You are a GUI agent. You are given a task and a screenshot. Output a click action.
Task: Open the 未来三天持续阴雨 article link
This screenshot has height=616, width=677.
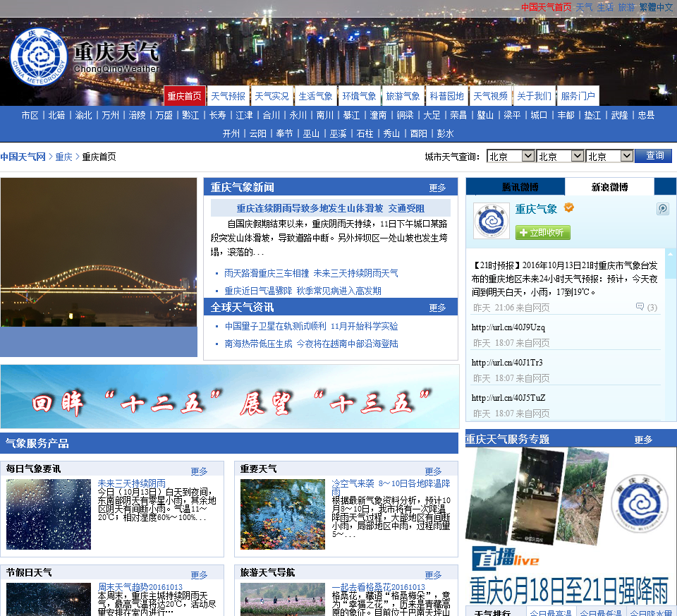132,483
